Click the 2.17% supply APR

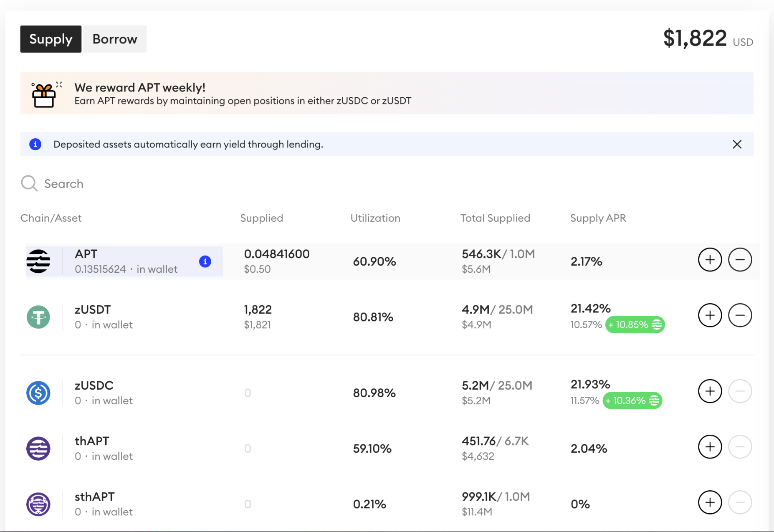[x=587, y=261]
